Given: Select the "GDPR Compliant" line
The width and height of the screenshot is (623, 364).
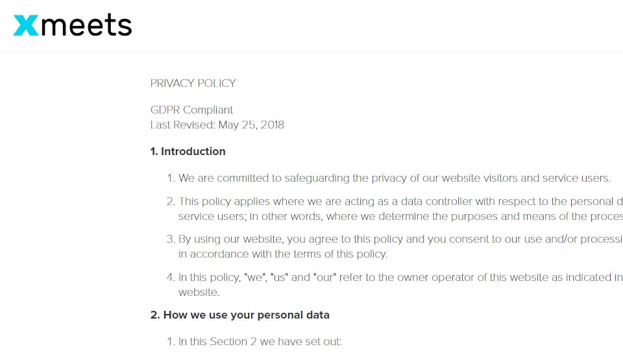Looking at the screenshot, I should point(191,110).
